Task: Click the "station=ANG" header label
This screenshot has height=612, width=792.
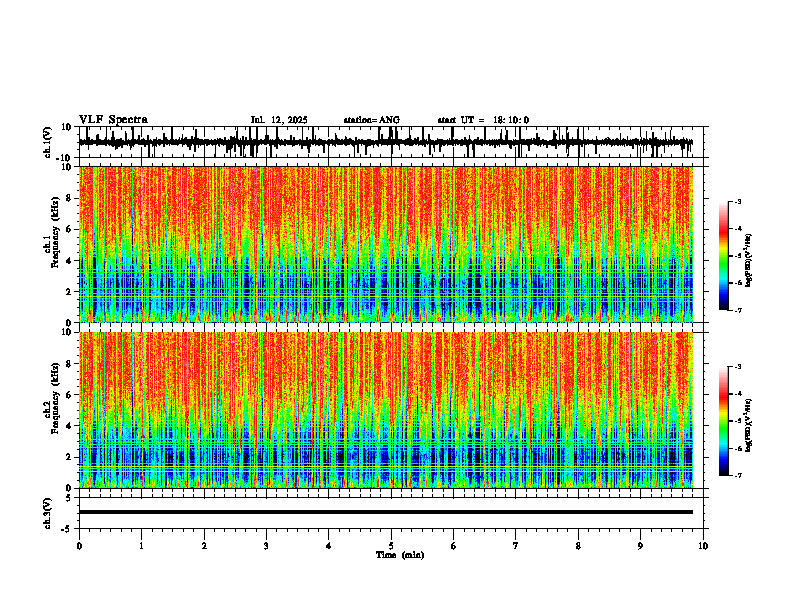Action: pyautogui.click(x=371, y=120)
